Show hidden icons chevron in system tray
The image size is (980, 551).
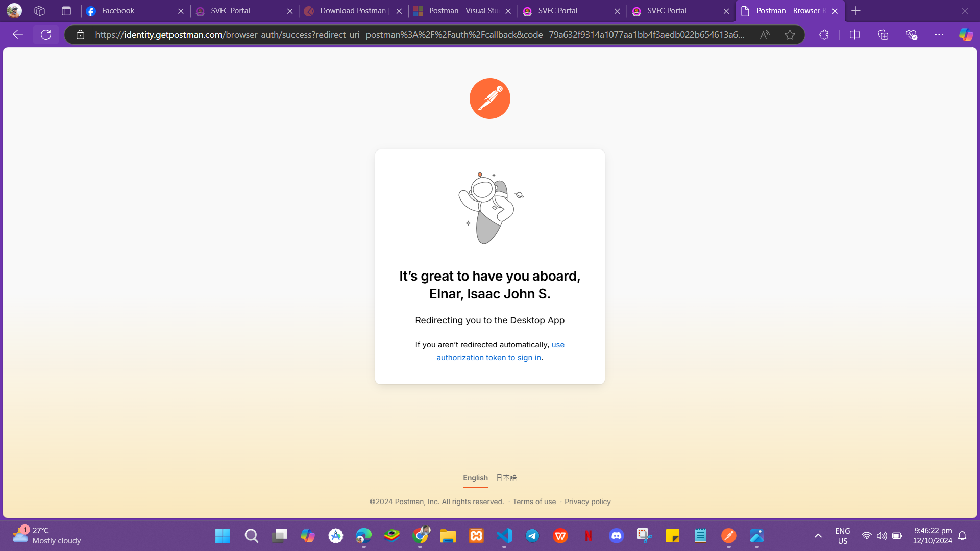[818, 536]
